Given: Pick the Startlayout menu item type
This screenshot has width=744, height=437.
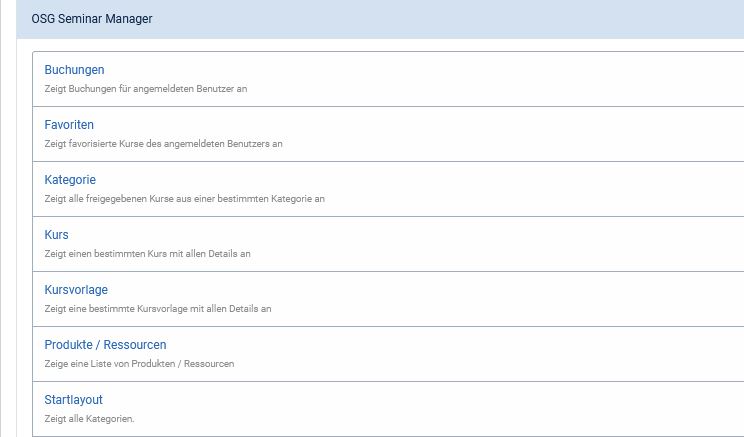Looking at the screenshot, I should pos(73,400).
